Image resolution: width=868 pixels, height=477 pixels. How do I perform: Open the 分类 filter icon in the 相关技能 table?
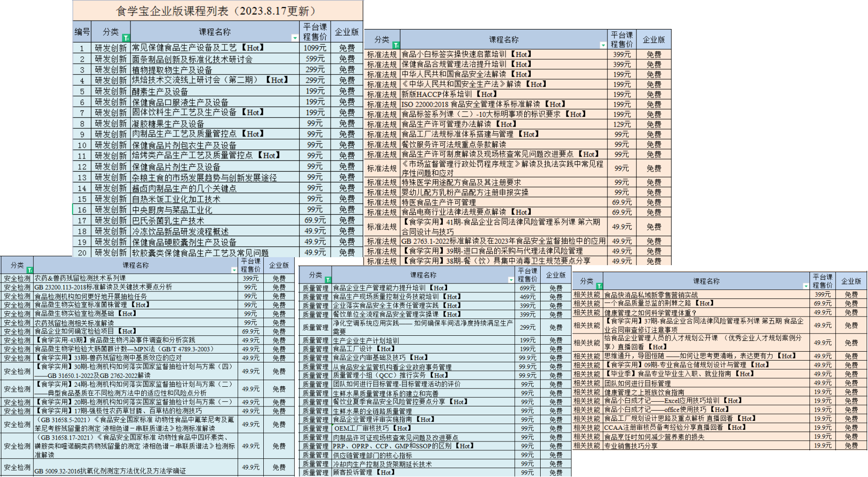click(599, 286)
